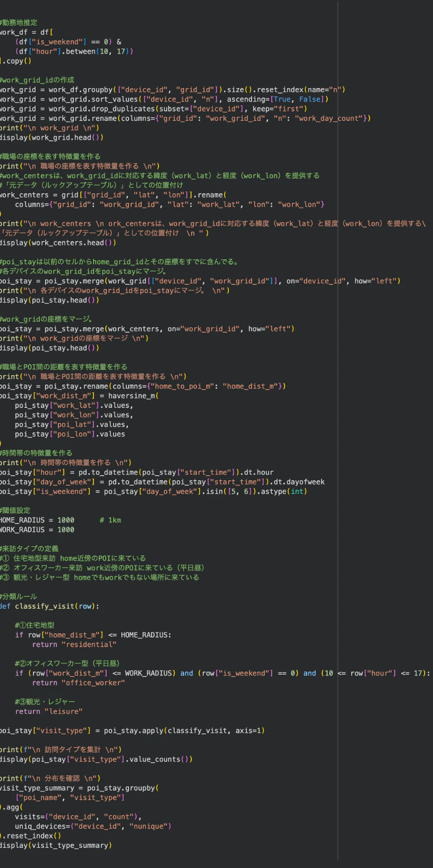Click the print line "分布を確認"
The width and height of the screenshot is (433, 868).
(50, 778)
